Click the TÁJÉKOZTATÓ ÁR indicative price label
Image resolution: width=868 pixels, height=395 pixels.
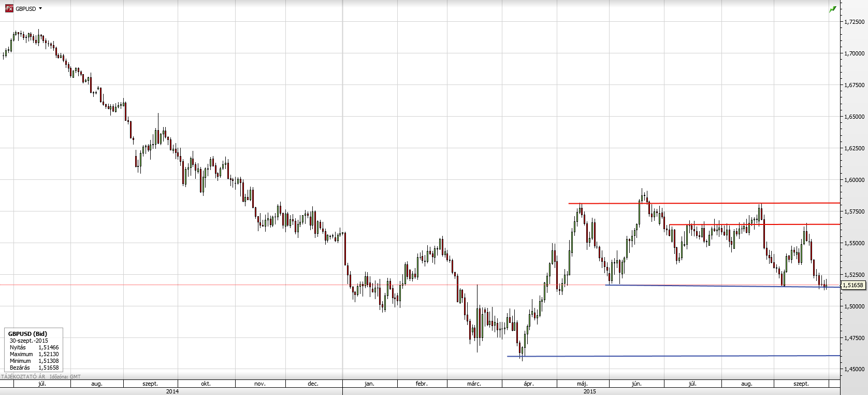[19, 377]
